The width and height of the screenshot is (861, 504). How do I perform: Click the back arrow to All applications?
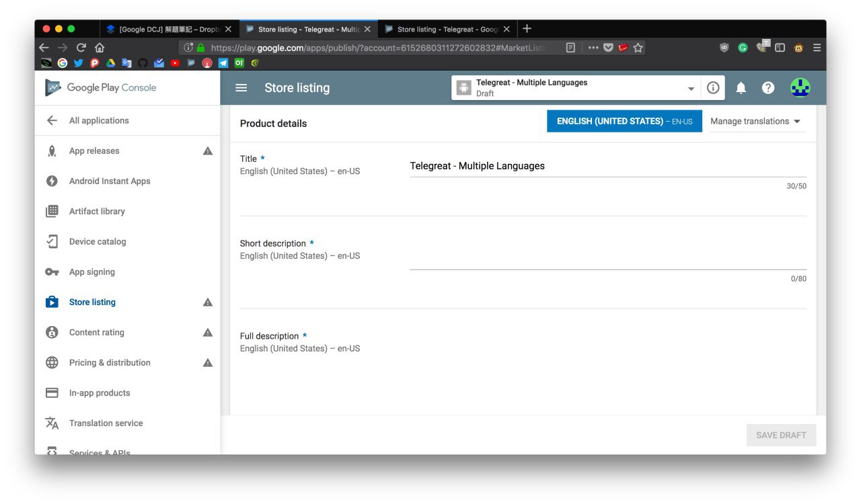[x=52, y=121]
